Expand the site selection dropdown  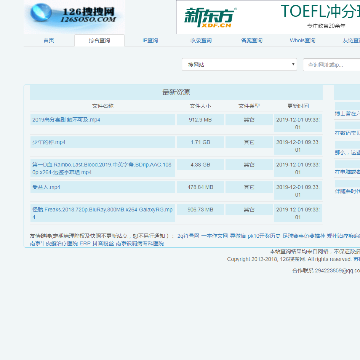tap(239, 64)
